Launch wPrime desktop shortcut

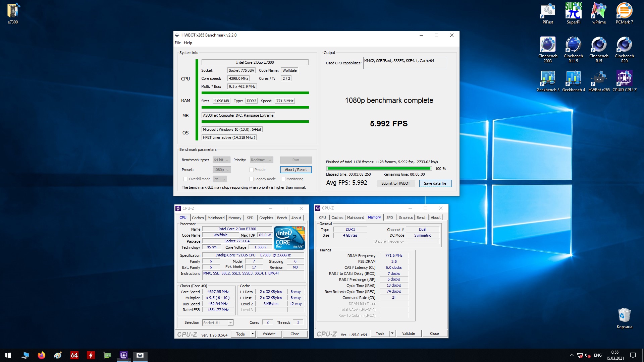point(599,13)
